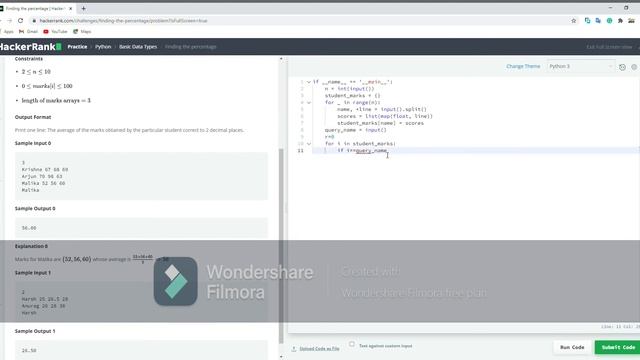
Task: Open the Maps bookmark
Action: [x=82, y=31]
